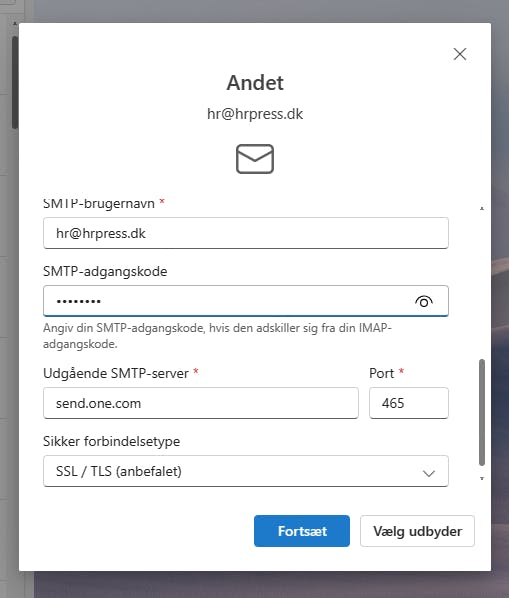Click the SMTP-adgangskode field label

click(x=105, y=272)
